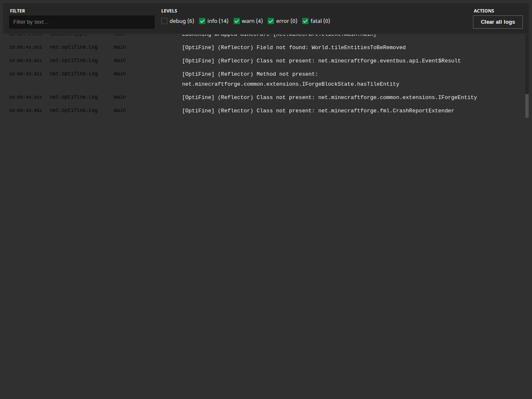Screen dimensions: 532x399
Task: Click timestamp 18:00:43.952
Action: point(25,111)
